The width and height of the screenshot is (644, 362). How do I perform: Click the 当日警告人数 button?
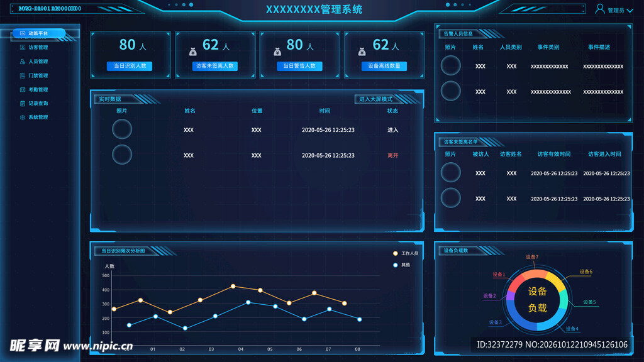[299, 66]
